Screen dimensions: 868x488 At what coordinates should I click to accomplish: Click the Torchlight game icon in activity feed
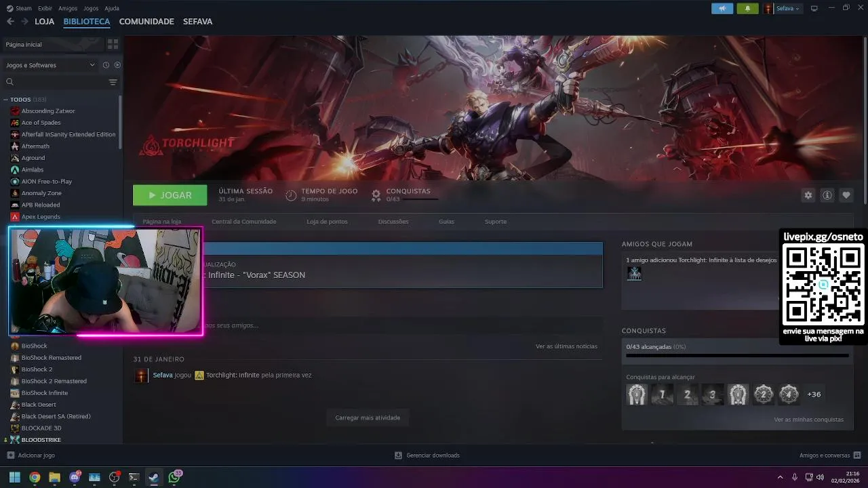tap(199, 375)
